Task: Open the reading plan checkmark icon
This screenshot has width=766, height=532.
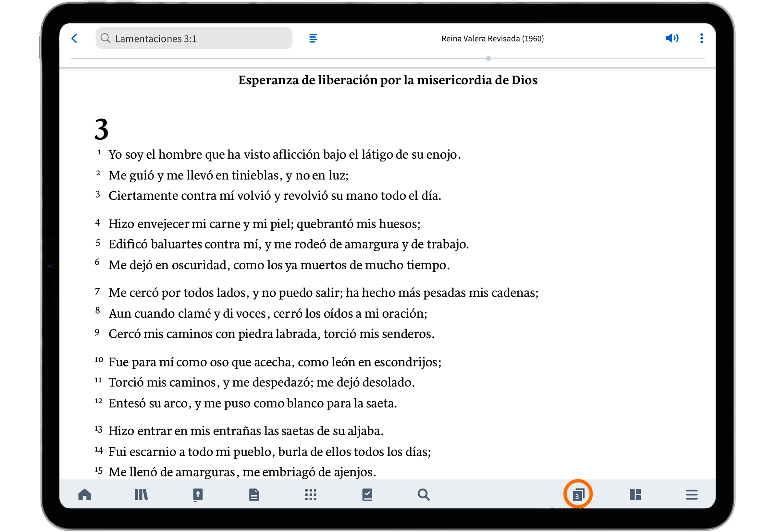Action: (x=367, y=495)
